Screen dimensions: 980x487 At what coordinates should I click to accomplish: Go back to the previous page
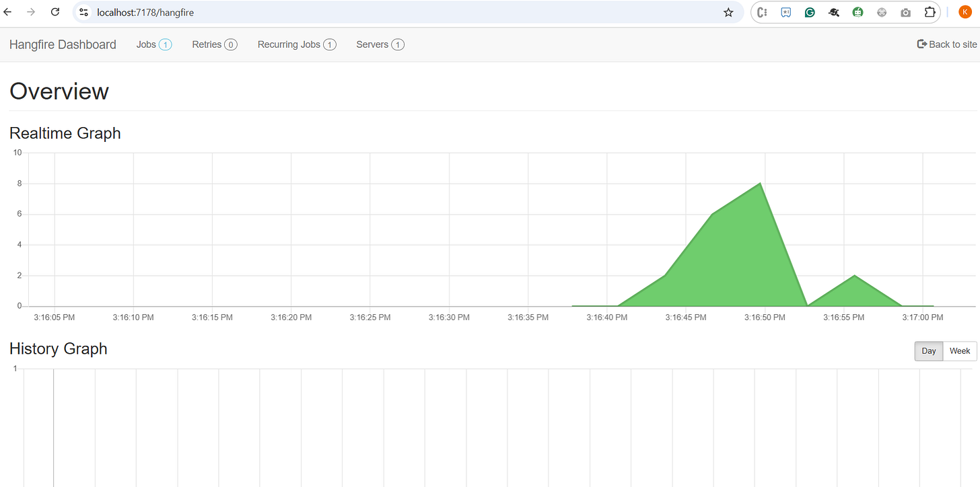8,12
